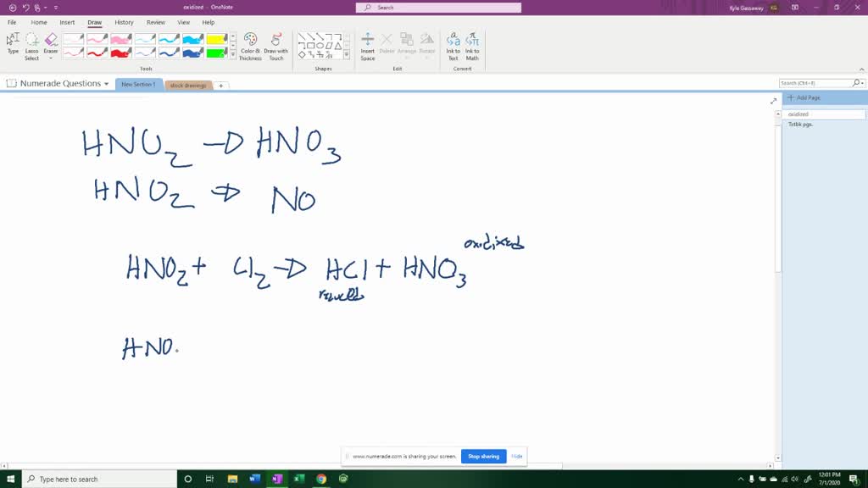Select the Type tool
This screenshot has height=488, width=868.
pos(13,41)
